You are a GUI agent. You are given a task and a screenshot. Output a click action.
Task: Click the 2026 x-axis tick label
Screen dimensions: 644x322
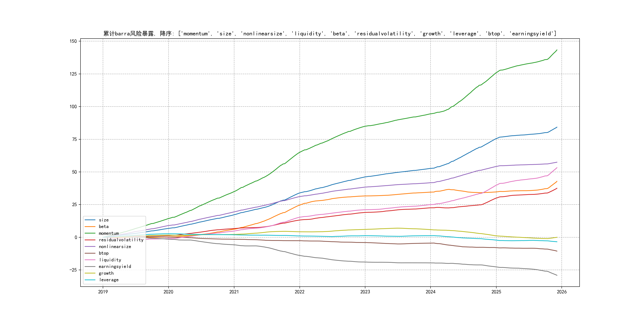tap(562, 292)
